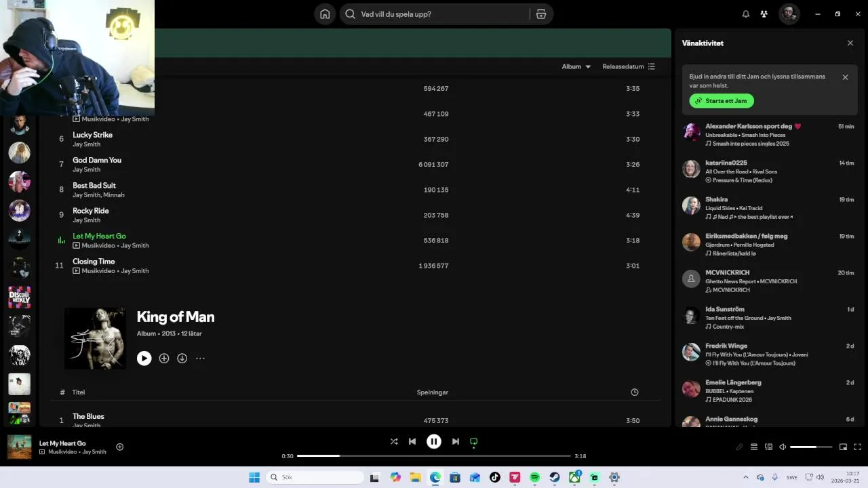Open the miniplayer

pyautogui.click(x=844, y=447)
